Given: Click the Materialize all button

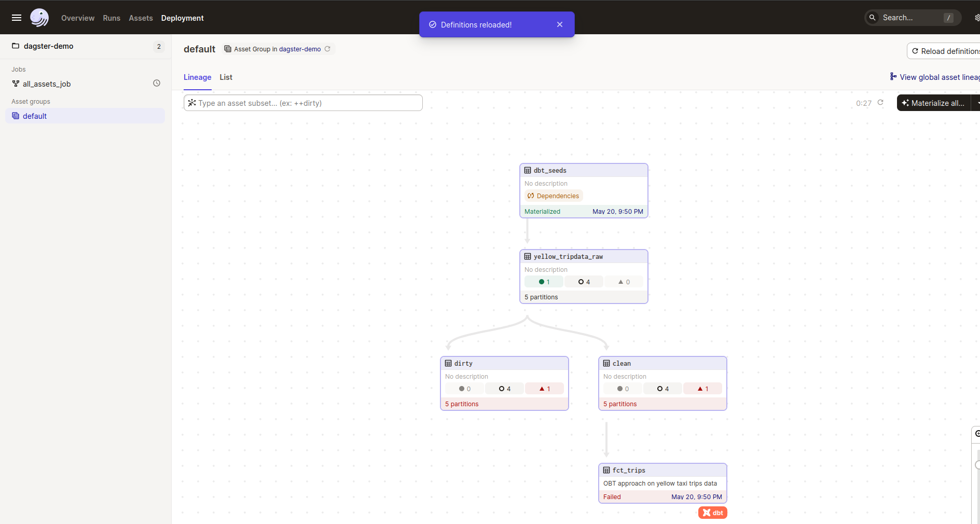Looking at the screenshot, I should click(934, 103).
